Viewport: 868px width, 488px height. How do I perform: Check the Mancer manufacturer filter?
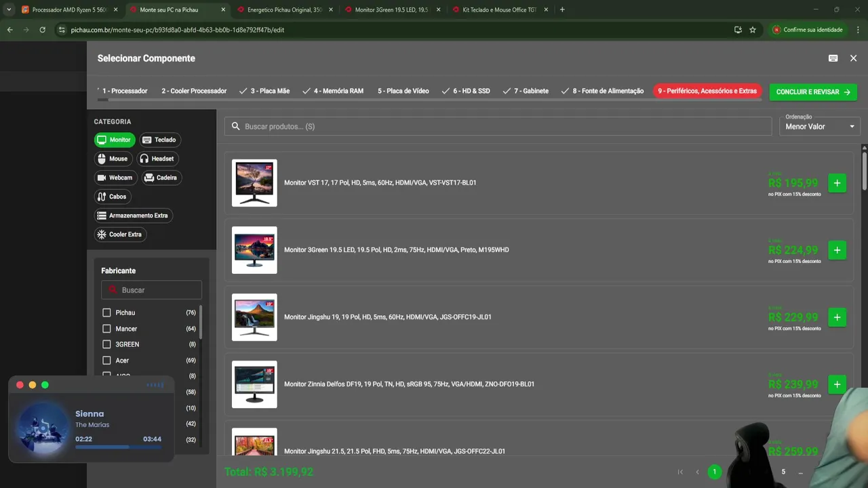pyautogui.click(x=106, y=329)
